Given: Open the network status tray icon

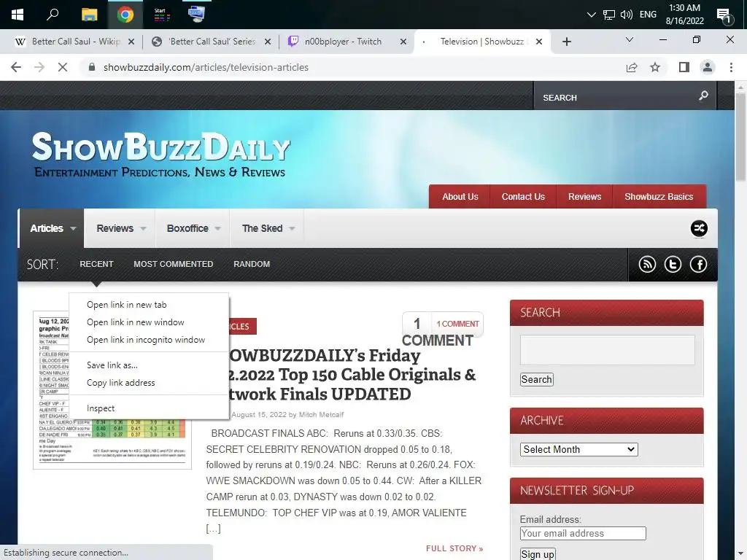Looking at the screenshot, I should click(x=609, y=15).
